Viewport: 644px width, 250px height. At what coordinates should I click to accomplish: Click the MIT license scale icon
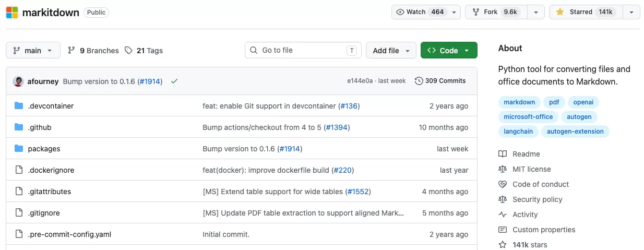tap(503, 169)
